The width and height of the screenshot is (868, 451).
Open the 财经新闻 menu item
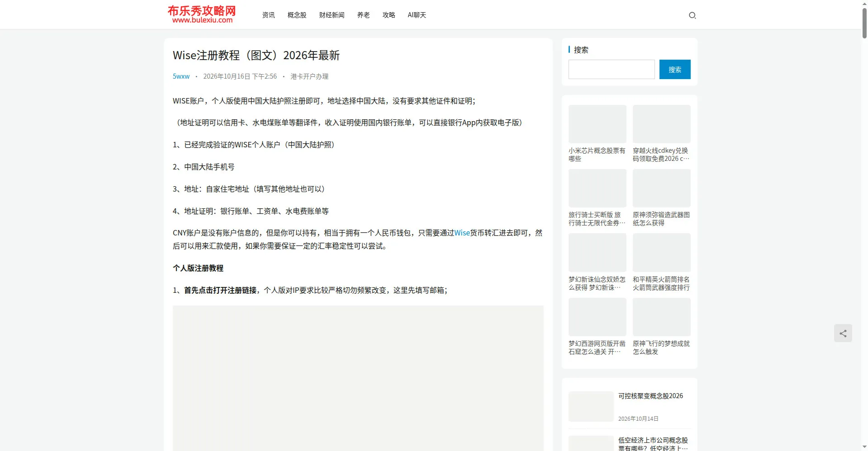(x=332, y=15)
